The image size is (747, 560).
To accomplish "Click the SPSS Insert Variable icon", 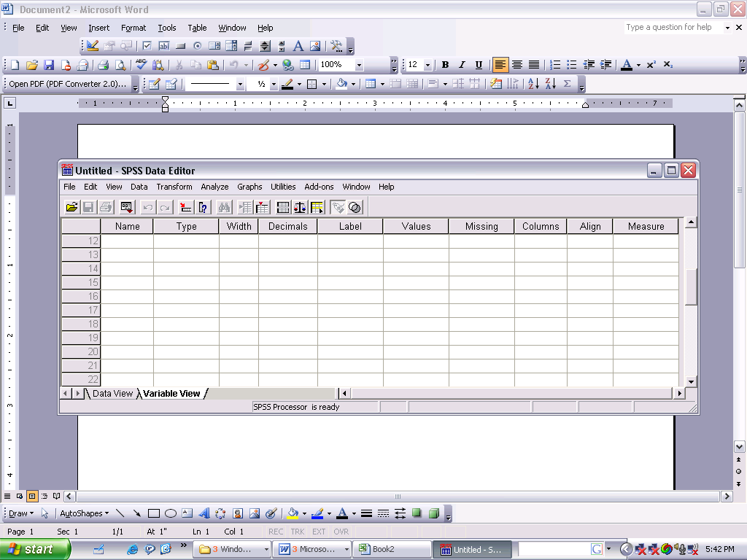I will point(263,207).
